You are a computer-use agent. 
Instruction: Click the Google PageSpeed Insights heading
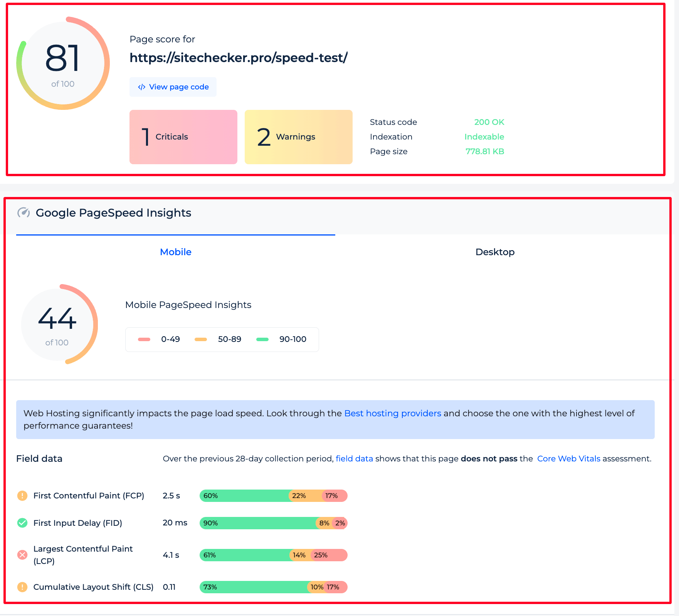114,213
